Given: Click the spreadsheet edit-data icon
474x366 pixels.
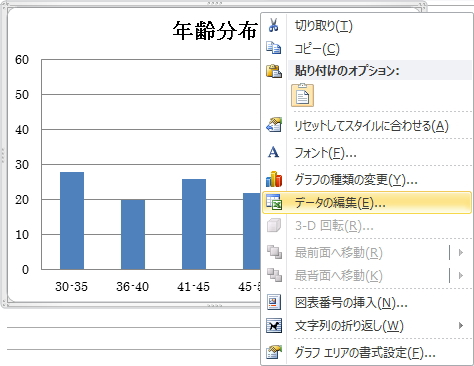Looking at the screenshot, I should pos(274,202).
